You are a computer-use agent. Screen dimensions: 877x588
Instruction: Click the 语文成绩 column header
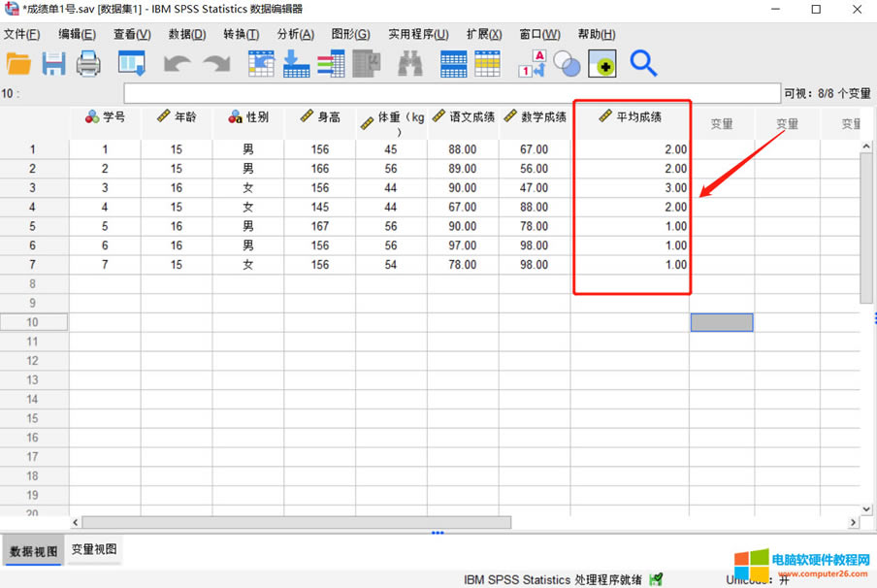[463, 117]
